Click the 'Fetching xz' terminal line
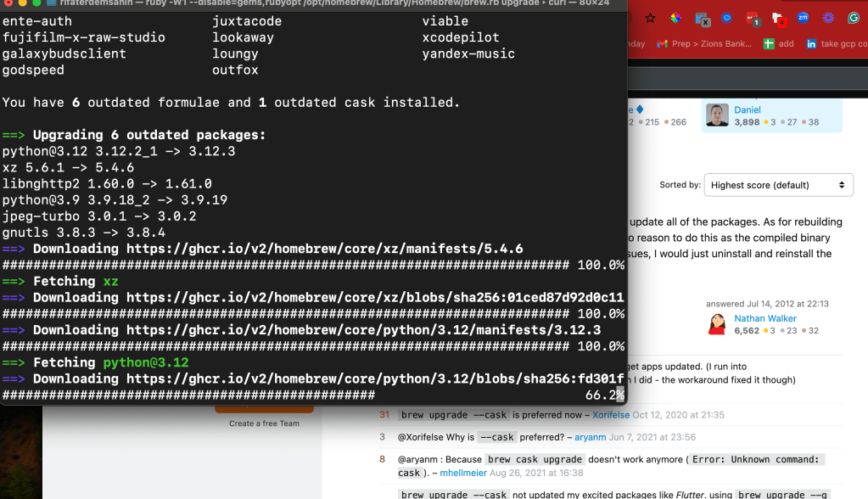Viewport: 868px width, 499px height. point(60,282)
